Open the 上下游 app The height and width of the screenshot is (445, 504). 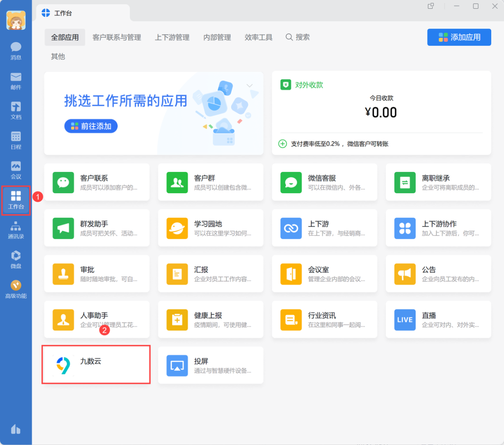[x=324, y=228]
